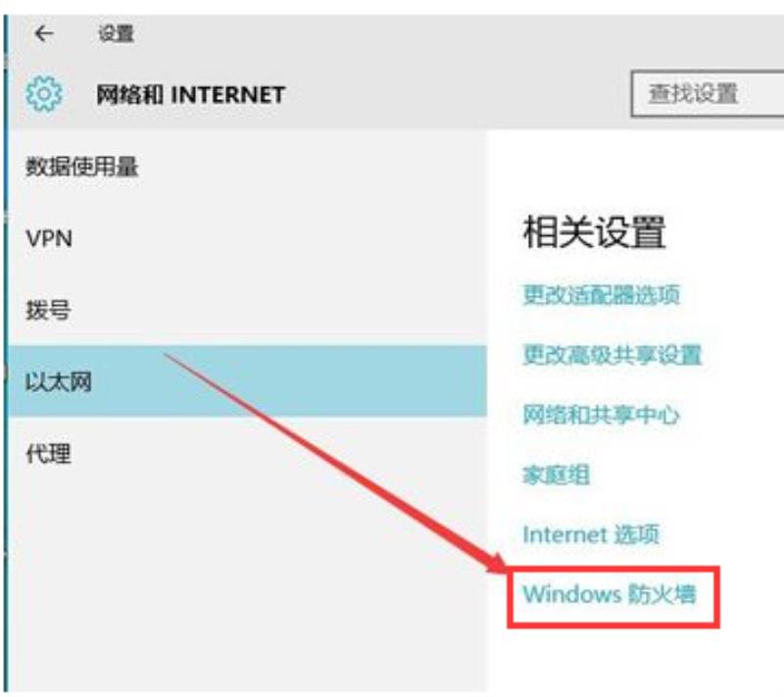The height and width of the screenshot is (697, 784).
Task: Focus the 查找设置 search field
Action: [708, 94]
